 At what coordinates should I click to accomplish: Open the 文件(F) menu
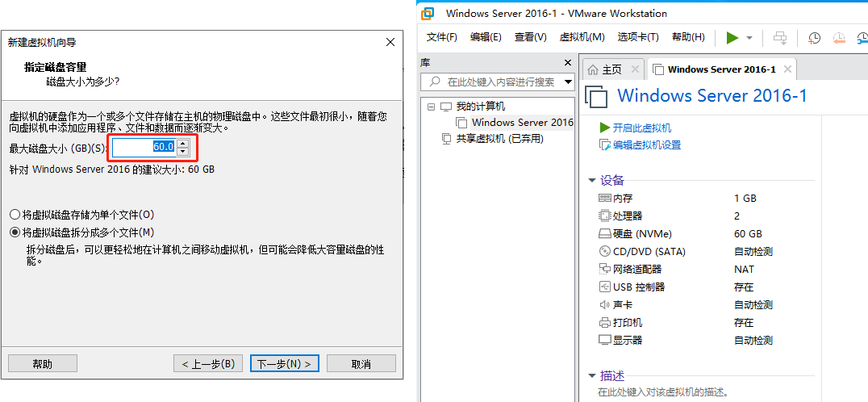click(442, 37)
